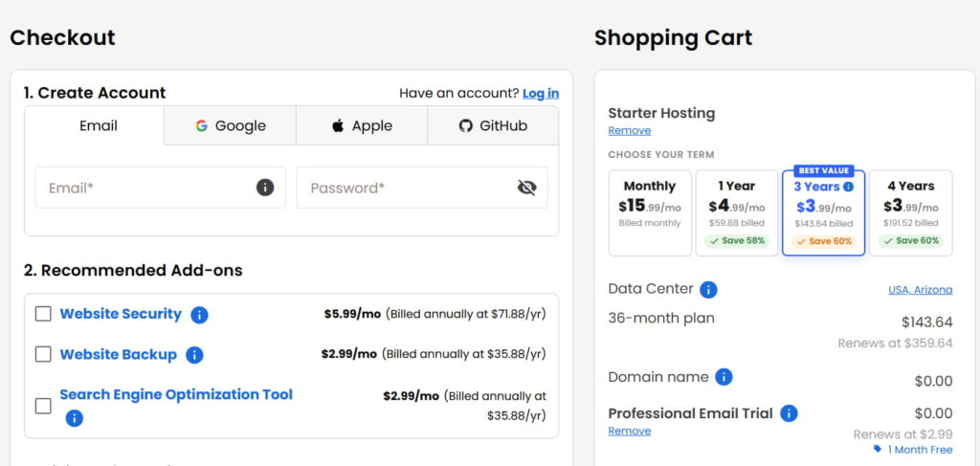Click the Save 58% badge
This screenshot has width=980, height=466.
point(737,241)
